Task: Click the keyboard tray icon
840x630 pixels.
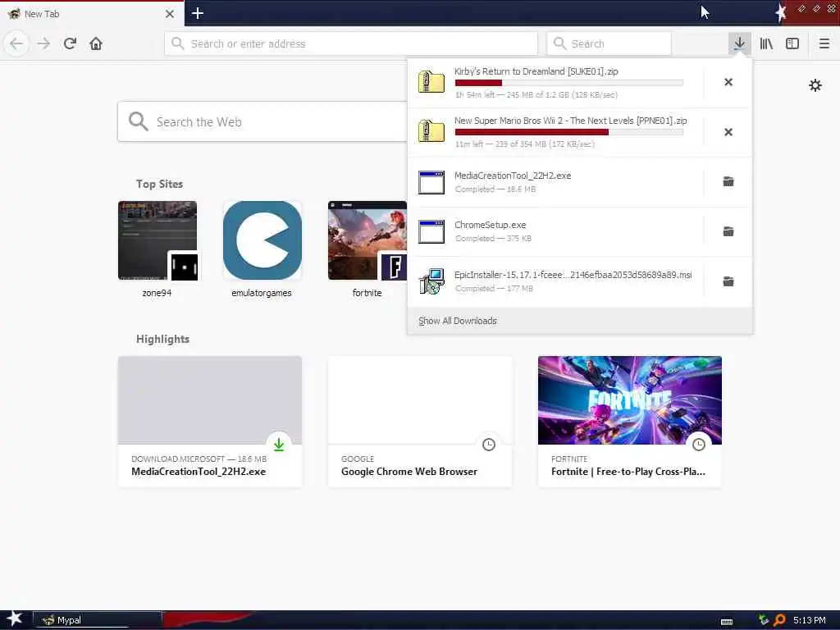Action: (x=727, y=622)
